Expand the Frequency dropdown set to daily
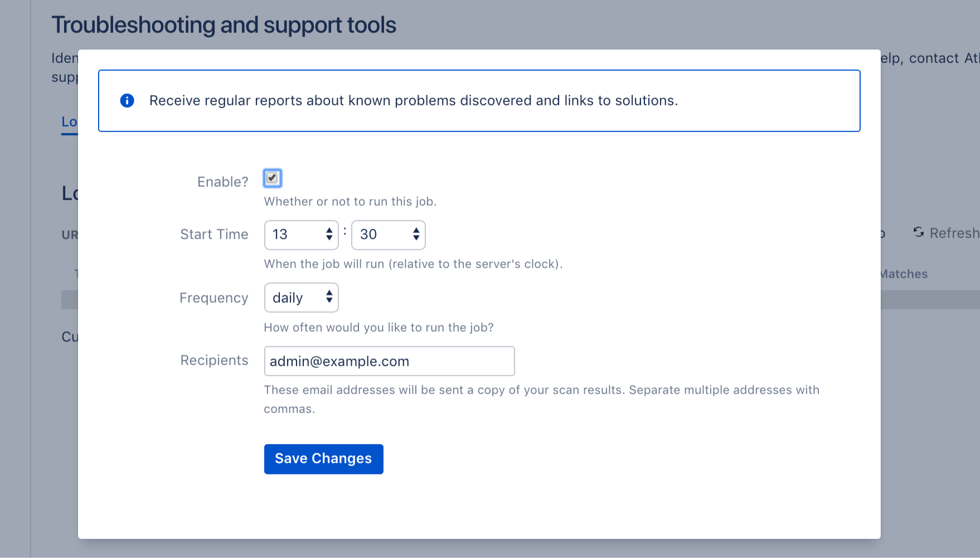 click(x=301, y=298)
